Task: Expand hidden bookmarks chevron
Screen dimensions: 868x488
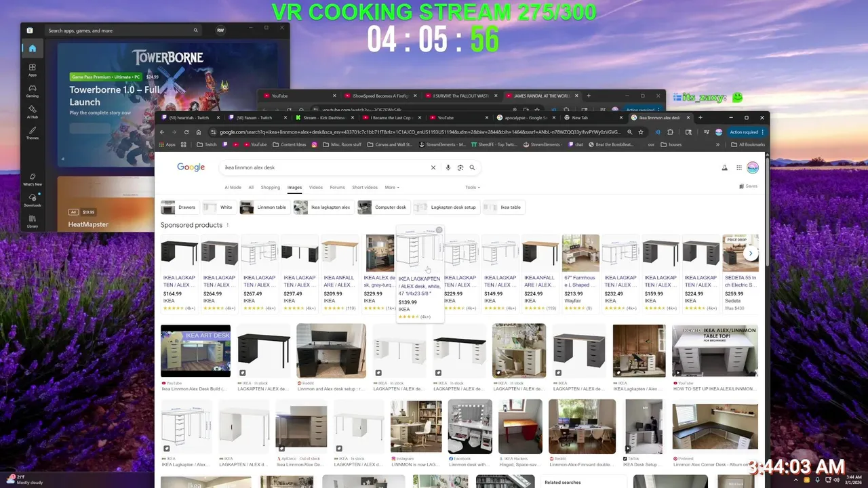Action: click(x=718, y=144)
